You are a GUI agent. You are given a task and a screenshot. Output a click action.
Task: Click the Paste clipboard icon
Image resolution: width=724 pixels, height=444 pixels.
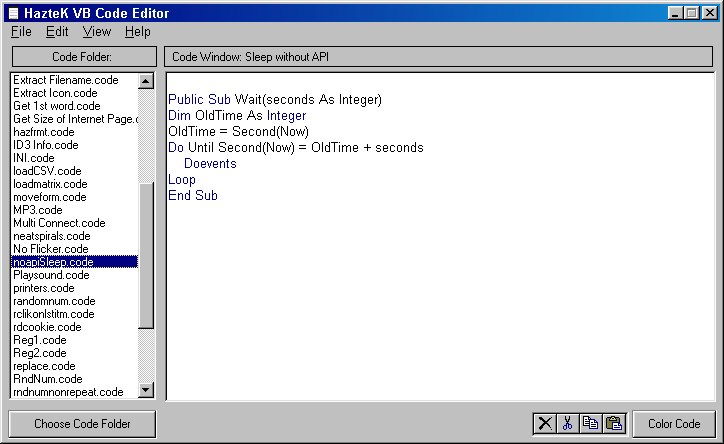point(613,424)
